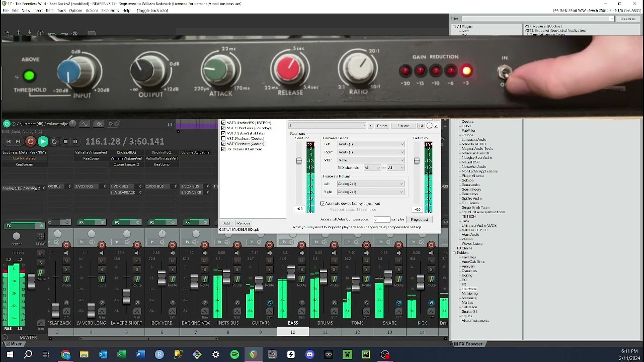Open the File menu

(6, 11)
